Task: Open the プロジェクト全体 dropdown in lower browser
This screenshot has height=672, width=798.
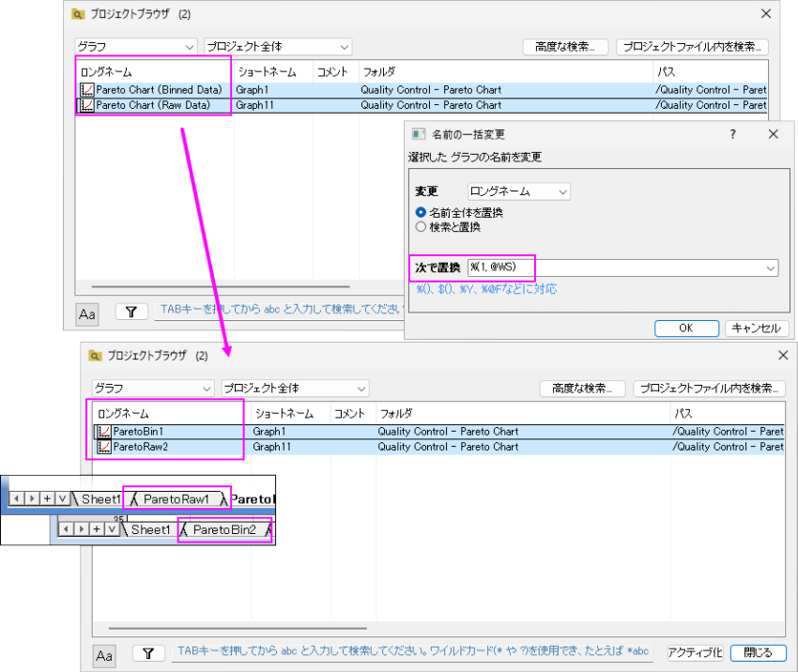Action: pos(295,389)
